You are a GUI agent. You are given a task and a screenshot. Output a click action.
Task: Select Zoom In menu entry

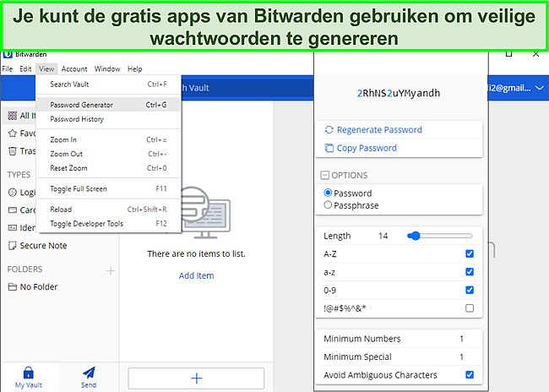(109, 139)
